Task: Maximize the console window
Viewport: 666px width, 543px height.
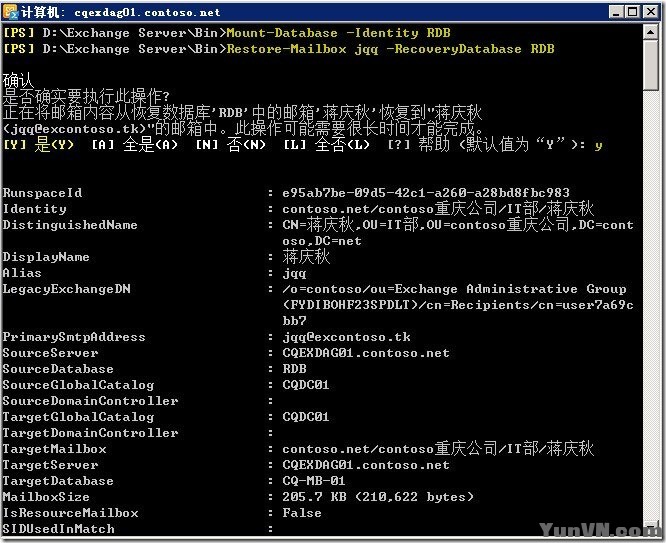Action: coord(633,12)
